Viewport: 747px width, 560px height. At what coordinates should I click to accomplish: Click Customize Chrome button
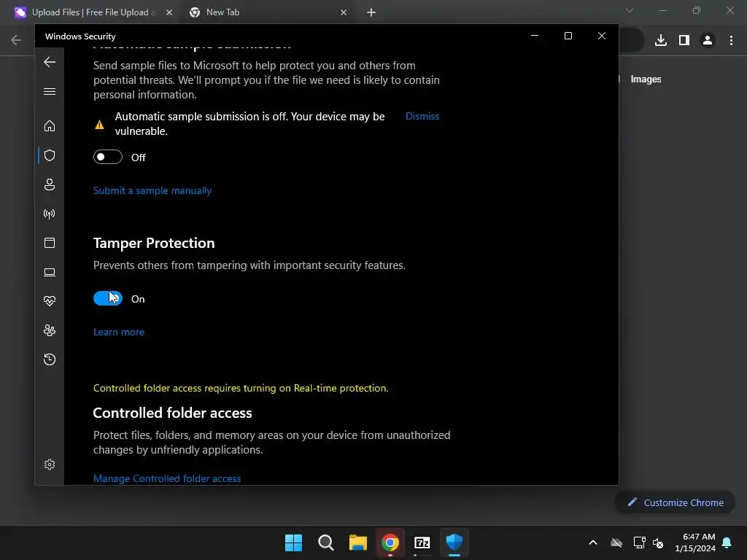(675, 502)
